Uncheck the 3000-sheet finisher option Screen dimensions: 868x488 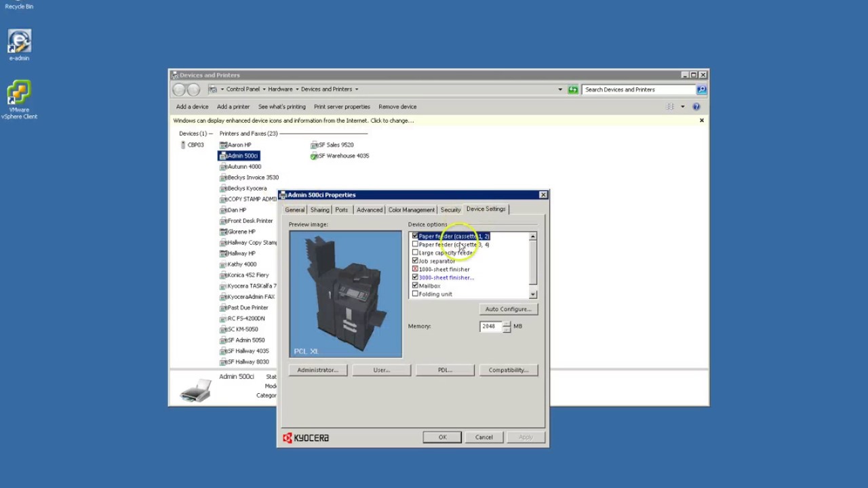(x=415, y=277)
